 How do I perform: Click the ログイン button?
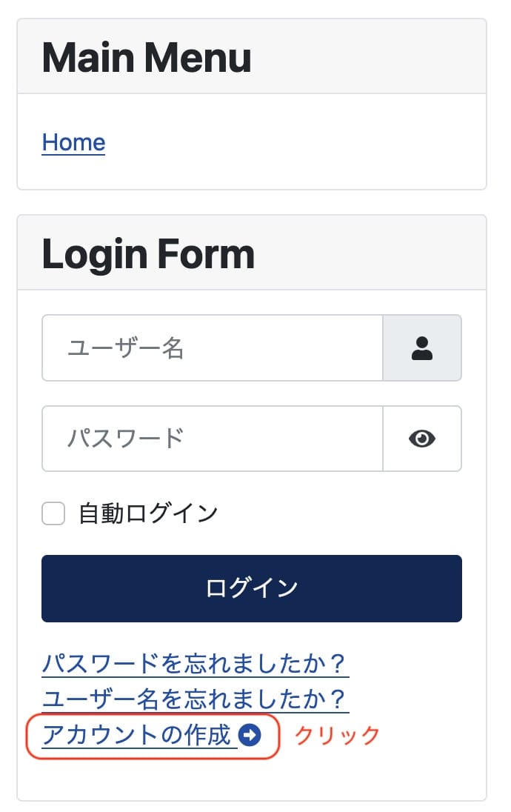click(252, 588)
